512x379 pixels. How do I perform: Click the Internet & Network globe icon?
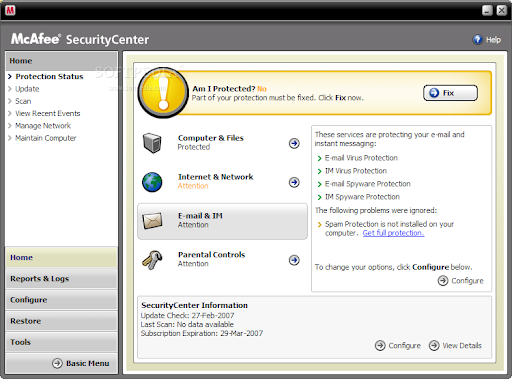tap(152, 182)
